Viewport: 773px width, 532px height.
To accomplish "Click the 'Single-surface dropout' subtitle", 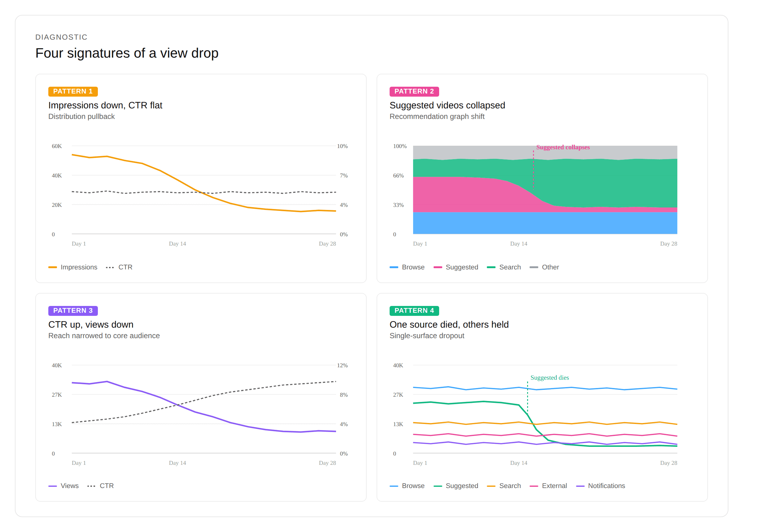I will (427, 336).
